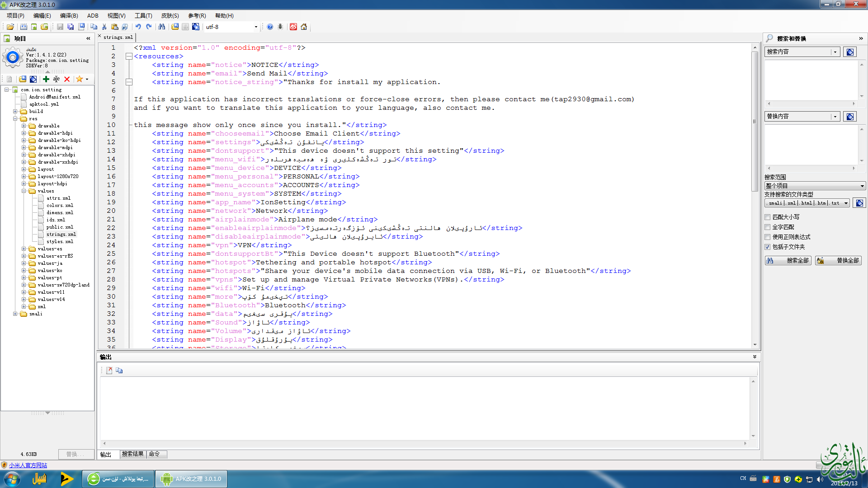Expand the drawable-hdpi folder

click(24, 133)
